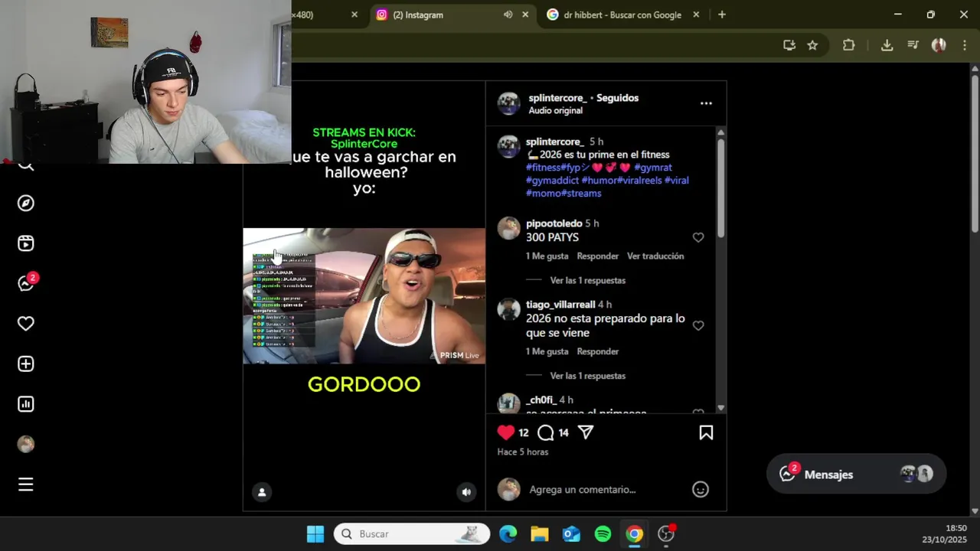Open #fitness hashtag
The height and width of the screenshot is (551, 980).
coord(543,168)
